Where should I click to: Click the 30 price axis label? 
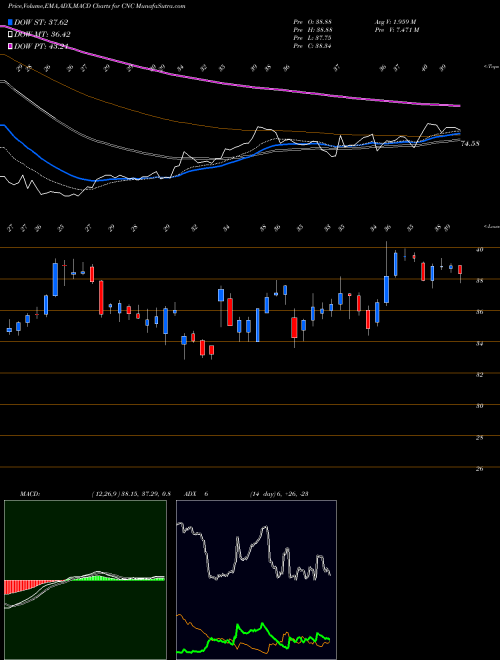479,406
